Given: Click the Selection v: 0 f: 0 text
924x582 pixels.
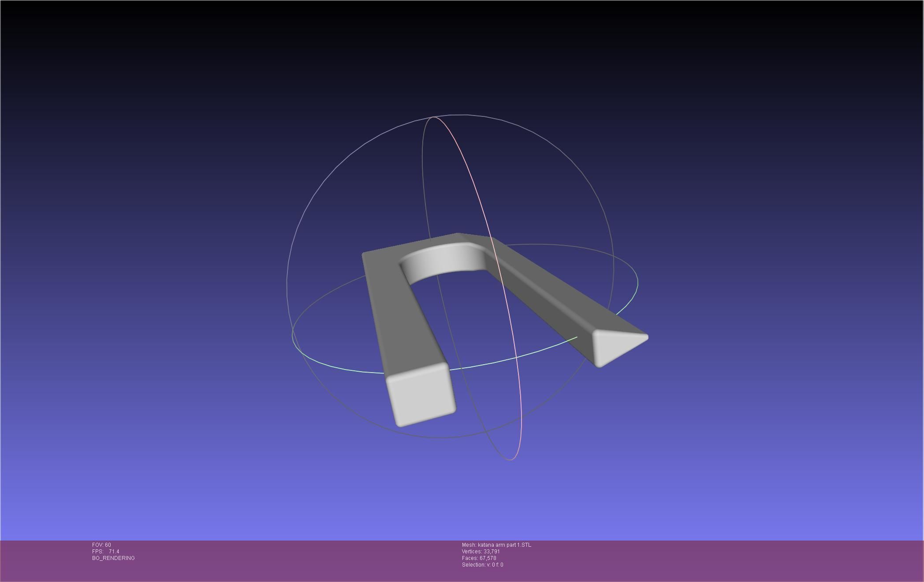Looking at the screenshot, I should coord(482,565).
